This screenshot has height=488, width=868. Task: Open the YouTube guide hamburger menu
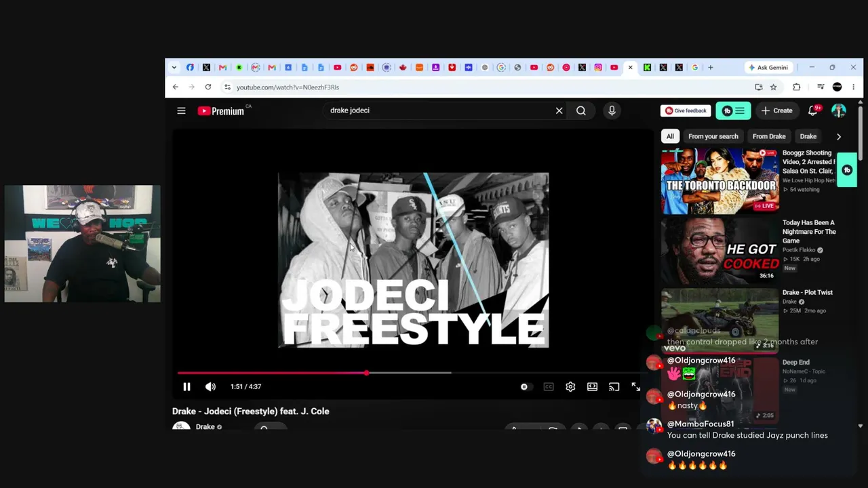coord(181,110)
